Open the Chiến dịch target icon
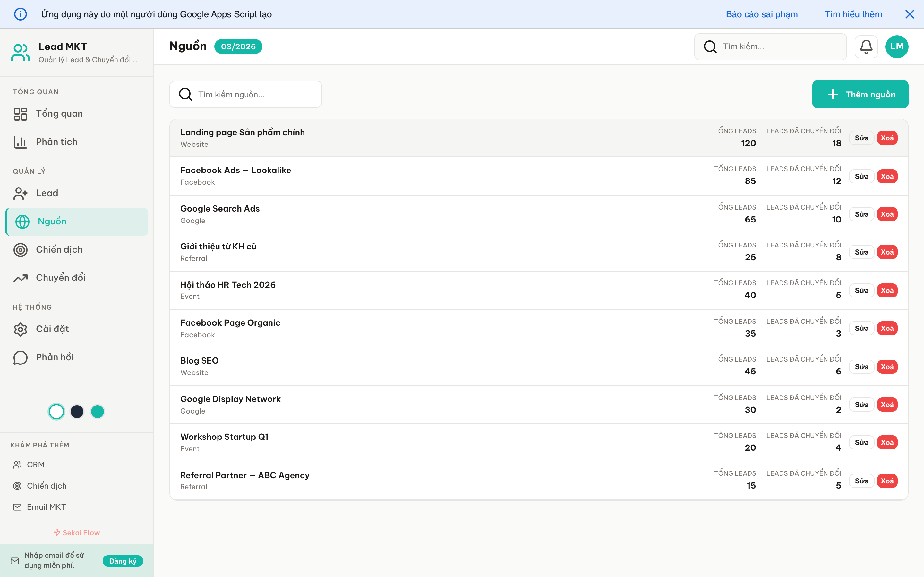924x577 pixels. pyautogui.click(x=20, y=250)
